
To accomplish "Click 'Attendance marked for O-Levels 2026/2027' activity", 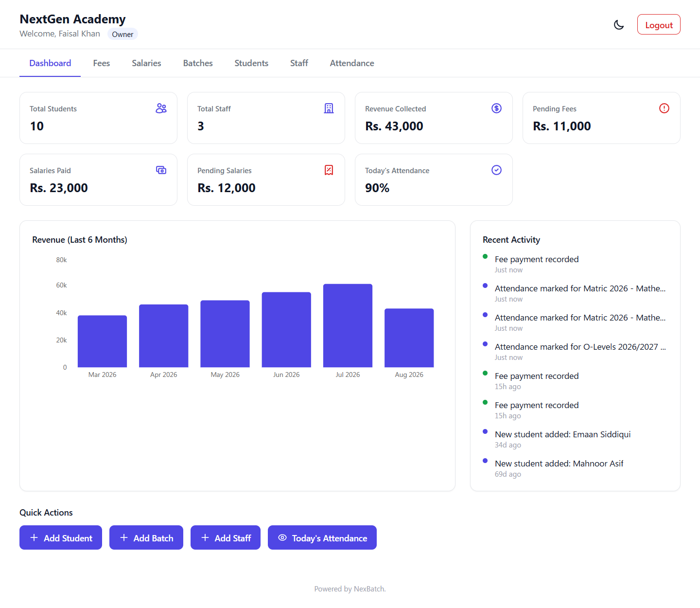I will (x=580, y=347).
